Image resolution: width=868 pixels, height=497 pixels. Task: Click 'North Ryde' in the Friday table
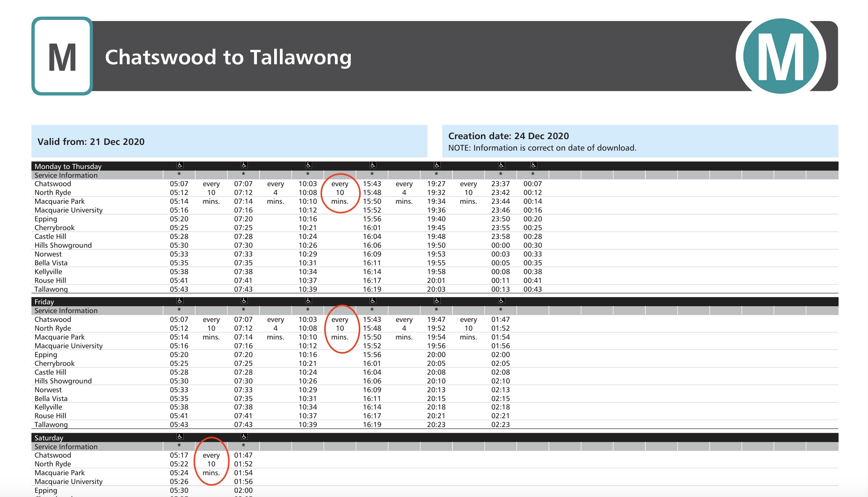tap(53, 328)
